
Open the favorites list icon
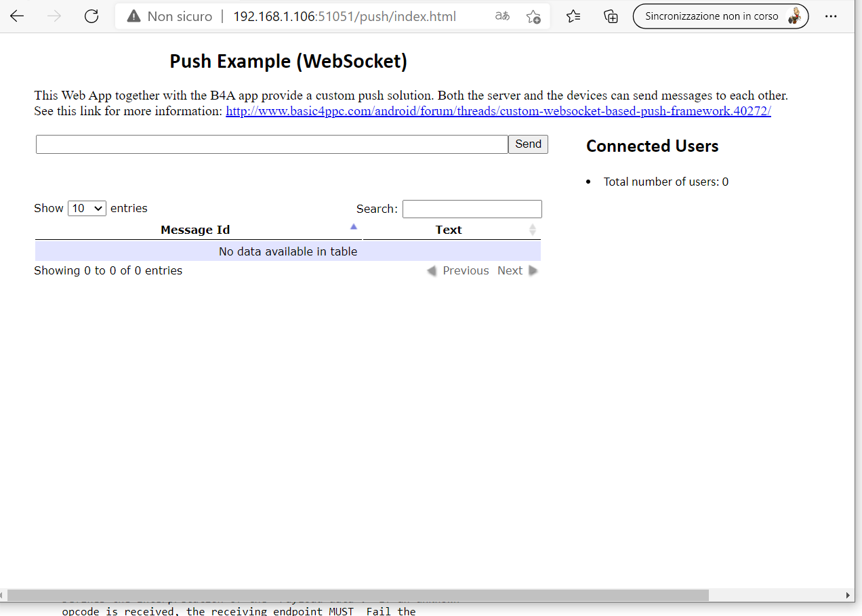point(573,16)
